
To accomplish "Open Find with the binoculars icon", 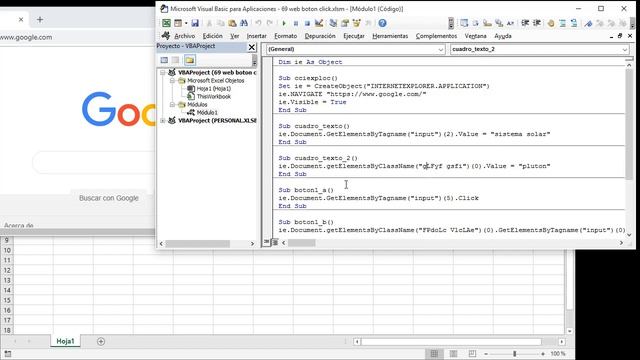I will tap(244, 23).
